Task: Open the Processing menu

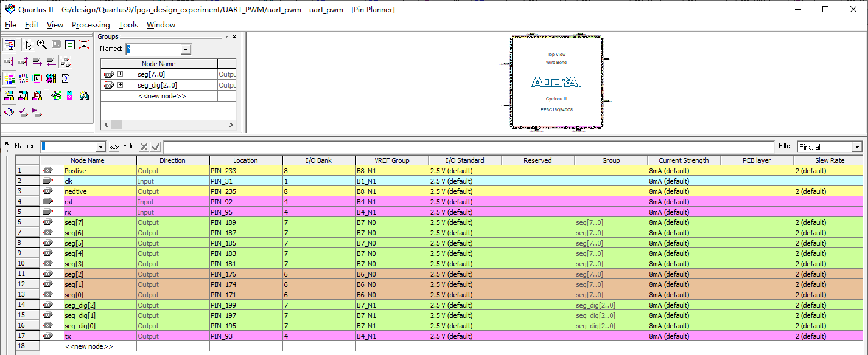Action: 91,25
